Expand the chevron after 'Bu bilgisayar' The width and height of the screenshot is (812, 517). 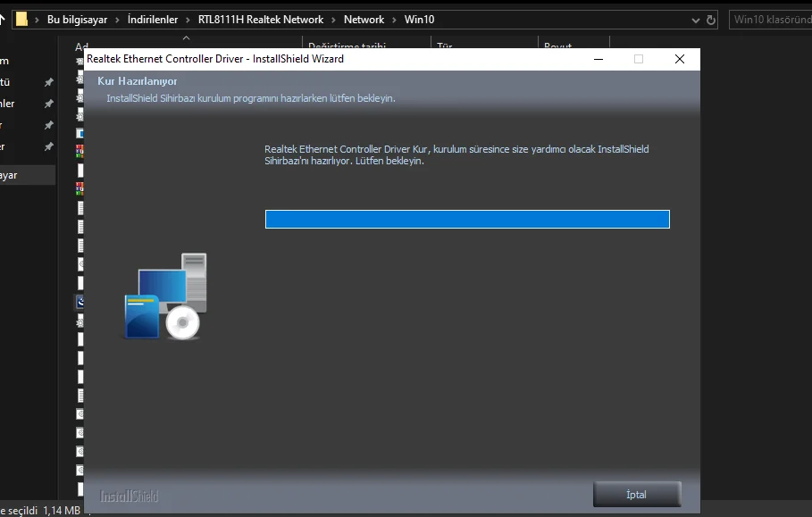pos(118,20)
